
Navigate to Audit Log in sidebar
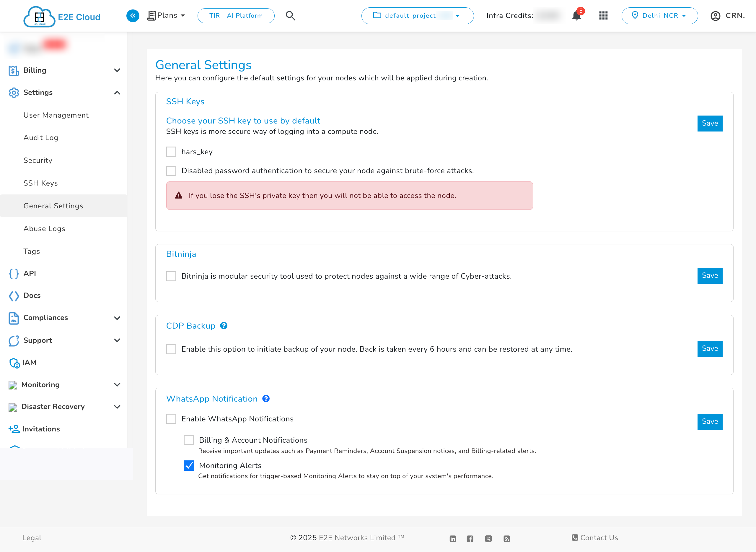(40, 137)
